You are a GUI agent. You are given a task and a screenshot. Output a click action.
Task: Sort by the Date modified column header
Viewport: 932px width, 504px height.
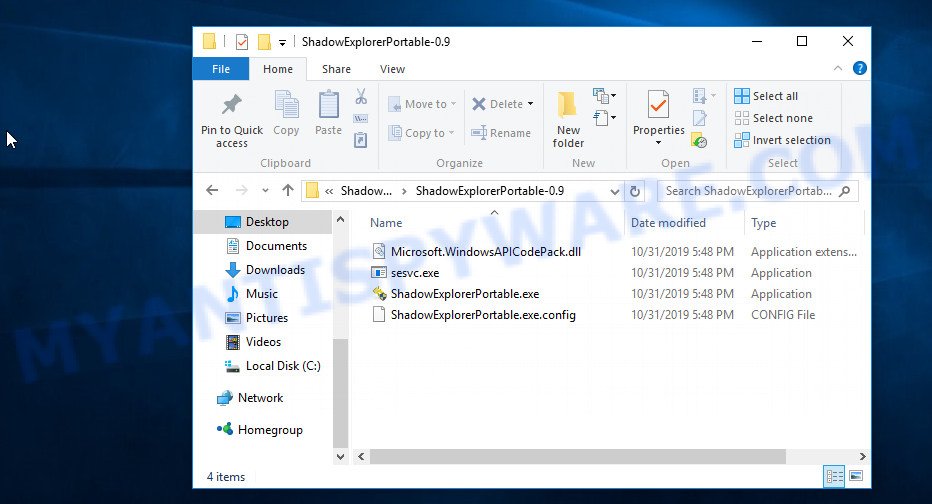point(668,223)
